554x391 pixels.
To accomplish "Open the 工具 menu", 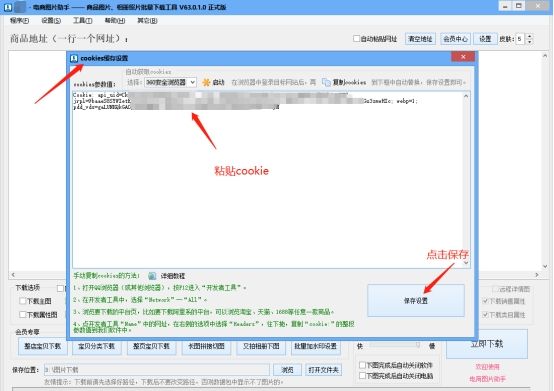I will click(82, 21).
